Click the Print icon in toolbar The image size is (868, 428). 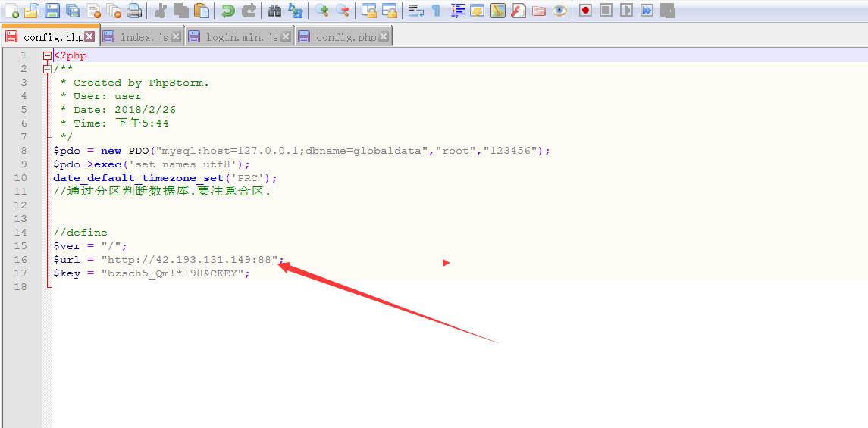coord(134,11)
